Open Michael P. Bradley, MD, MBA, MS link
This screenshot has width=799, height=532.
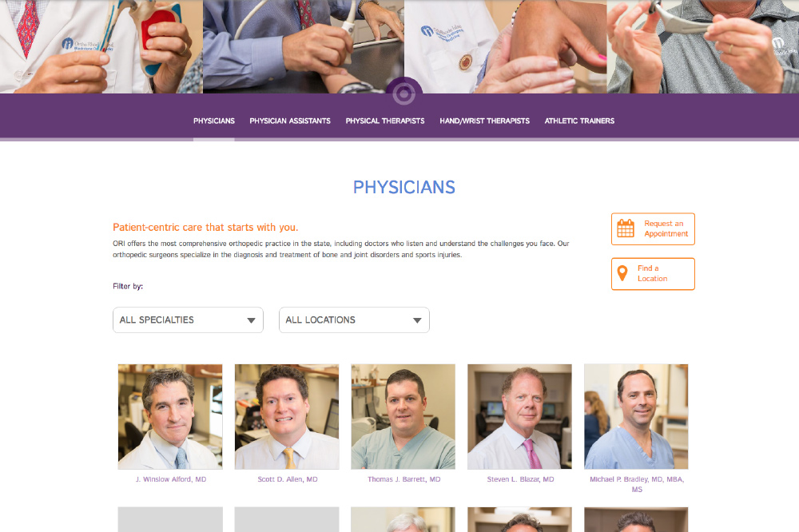(x=637, y=484)
